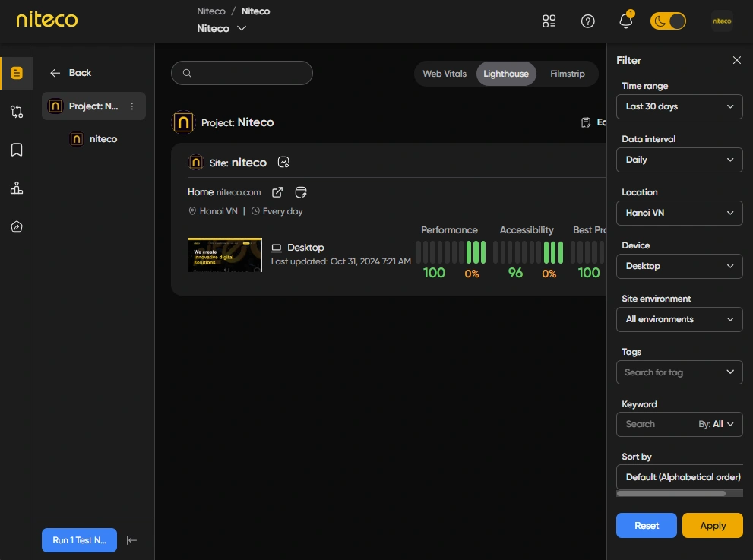Click the niteco logo in the header

coord(46,20)
